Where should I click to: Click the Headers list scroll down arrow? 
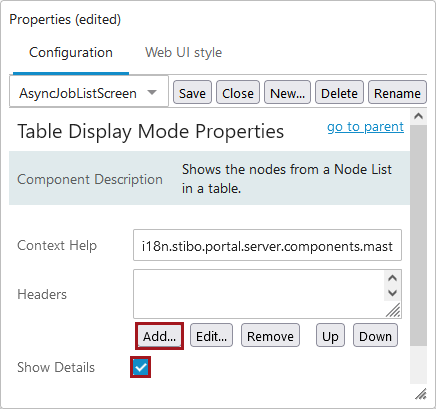tap(393, 293)
